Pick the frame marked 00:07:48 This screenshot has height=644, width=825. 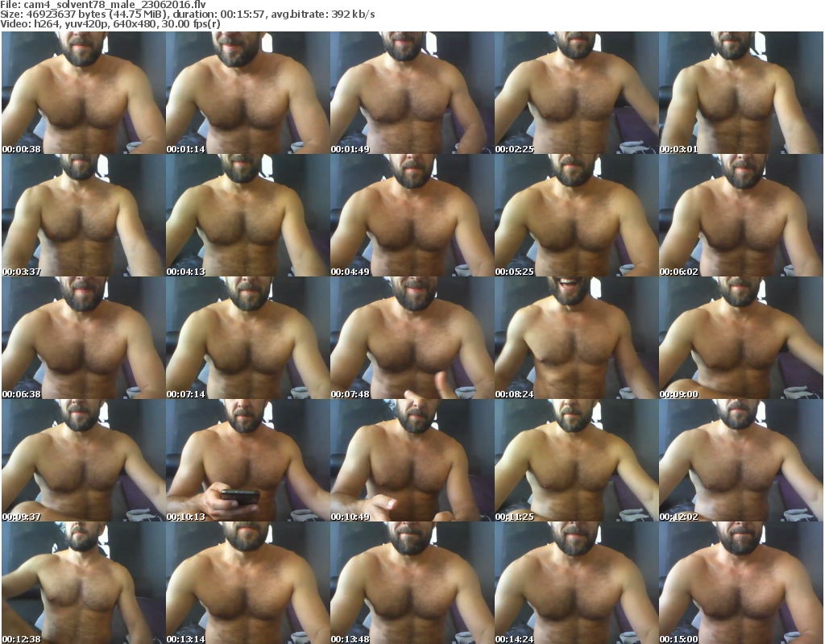click(412, 338)
